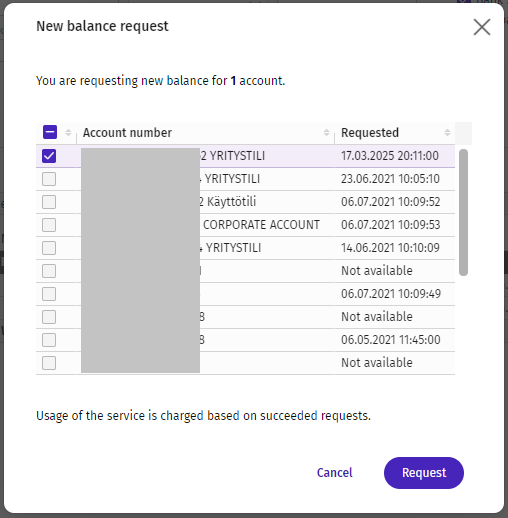Click the Account number column header
The image size is (508, 518).
coord(127,133)
